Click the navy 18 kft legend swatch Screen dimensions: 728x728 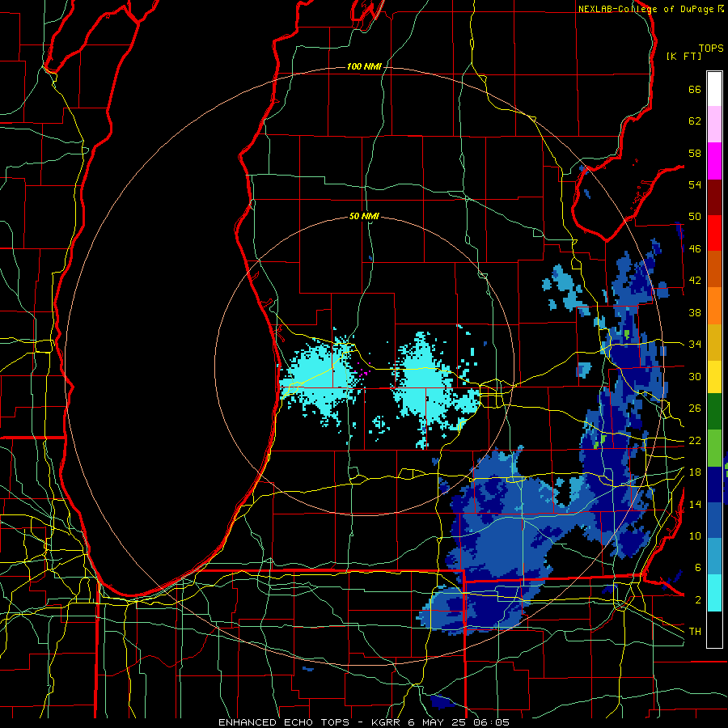(x=714, y=485)
